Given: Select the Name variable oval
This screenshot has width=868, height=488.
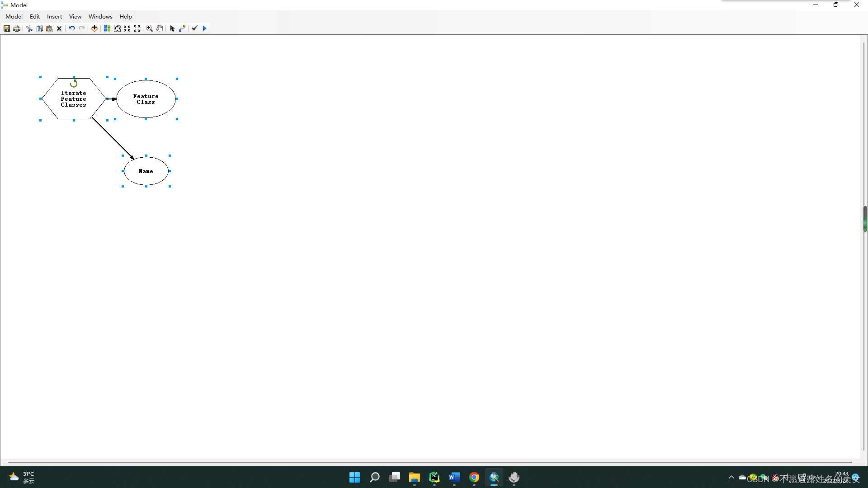Looking at the screenshot, I should 146,171.
